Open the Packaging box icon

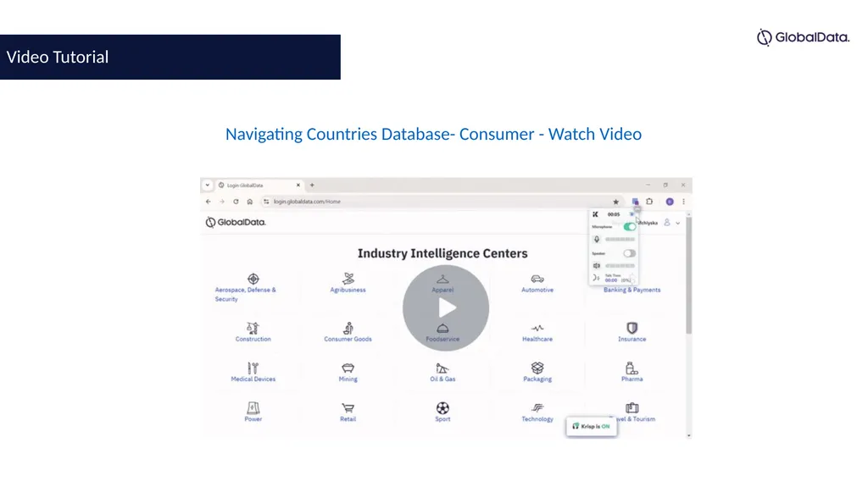(x=537, y=368)
